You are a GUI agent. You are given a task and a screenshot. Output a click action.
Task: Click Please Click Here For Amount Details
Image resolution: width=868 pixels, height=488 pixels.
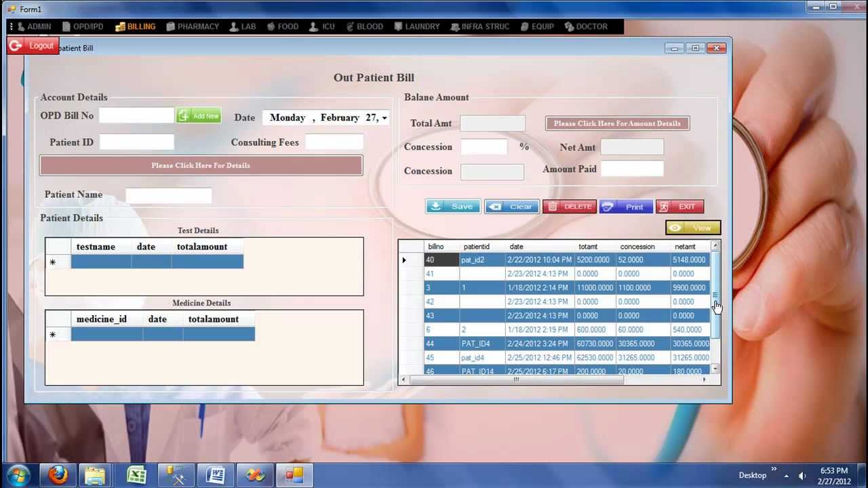point(616,123)
